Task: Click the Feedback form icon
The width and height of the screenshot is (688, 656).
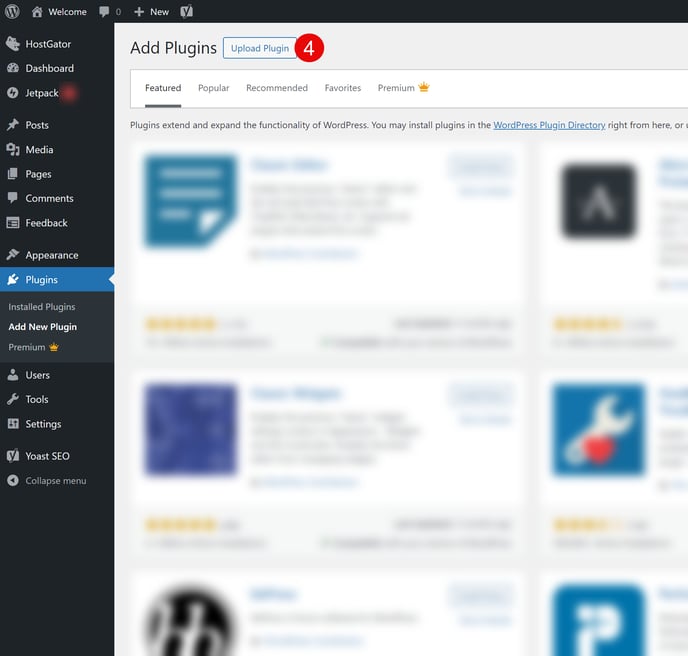Action: [x=13, y=223]
